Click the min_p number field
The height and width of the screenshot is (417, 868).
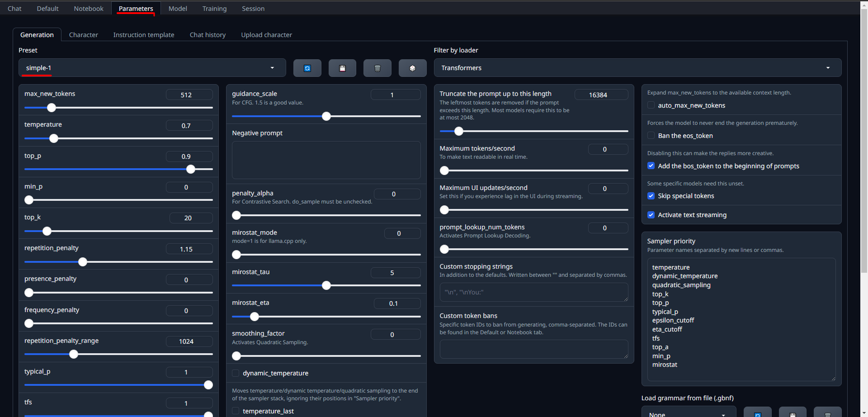[189, 187]
